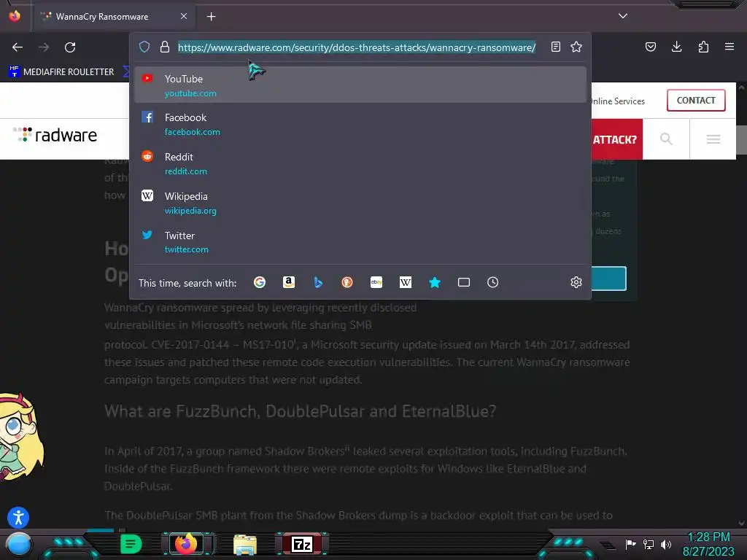The image size is (747, 560).
Task: Go back with the browser back arrow
Action: [x=18, y=47]
